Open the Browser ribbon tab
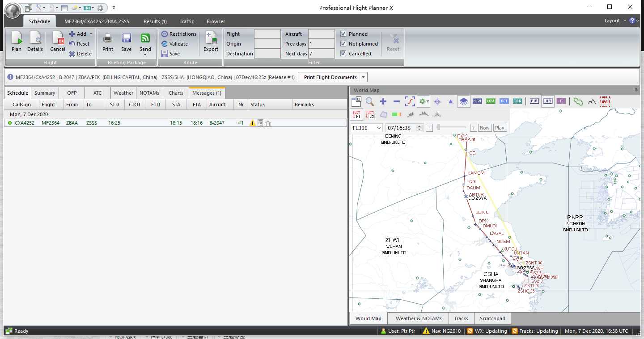The width and height of the screenshot is (644, 339). coord(216,21)
